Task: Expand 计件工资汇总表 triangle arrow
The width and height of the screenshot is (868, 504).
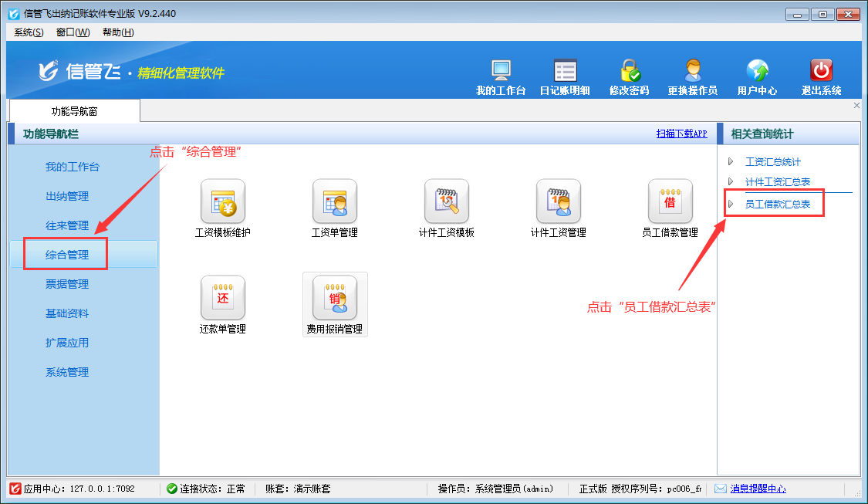Action: [x=731, y=181]
